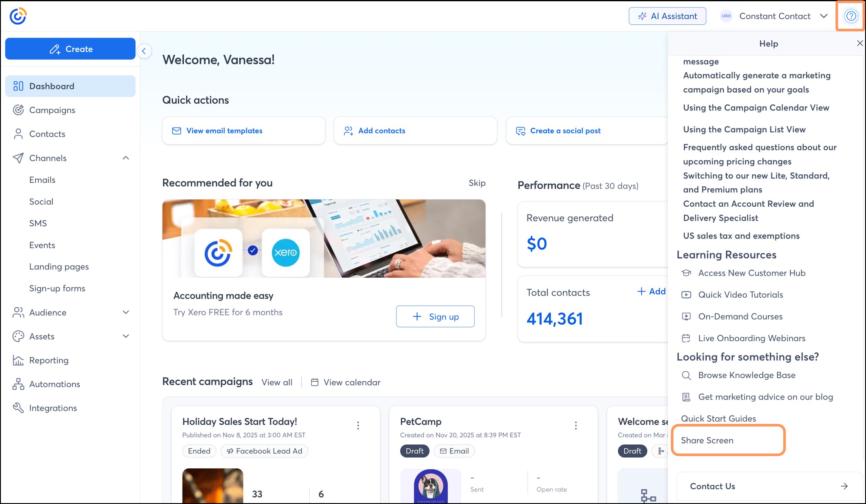Open Landing pages under Channels
The width and height of the screenshot is (866, 504).
tap(59, 267)
